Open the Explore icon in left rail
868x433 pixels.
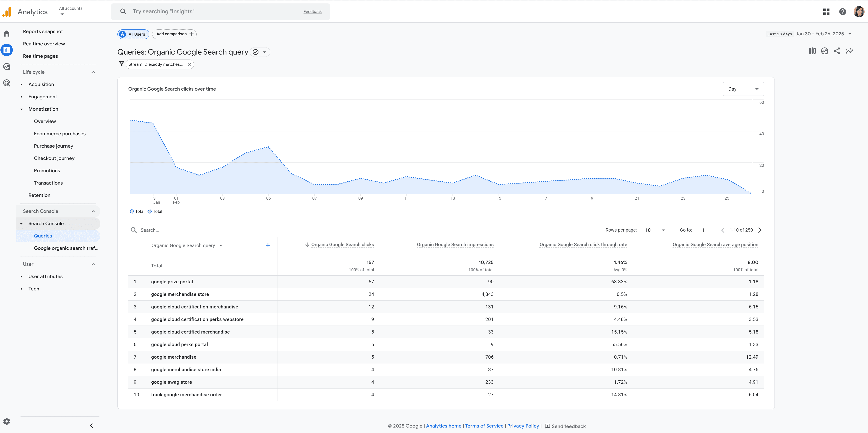pyautogui.click(x=7, y=67)
